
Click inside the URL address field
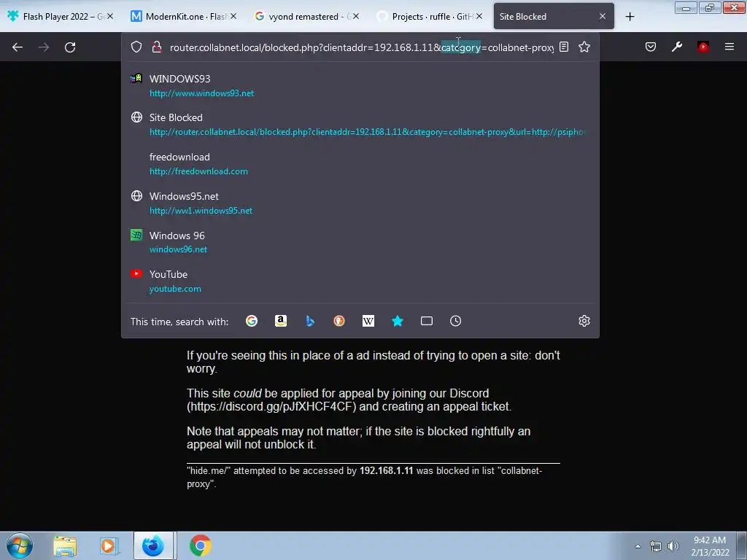tap(361, 47)
